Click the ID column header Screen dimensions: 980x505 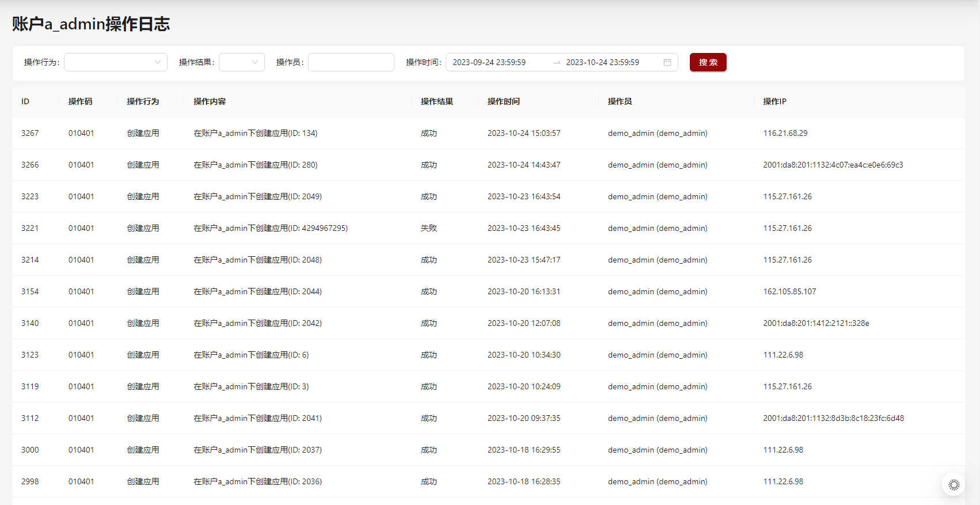25,101
